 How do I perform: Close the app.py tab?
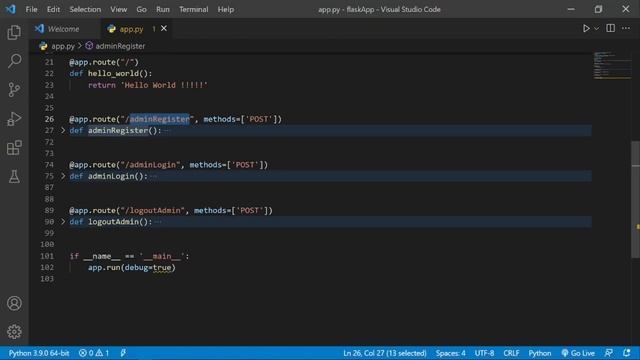pyautogui.click(x=164, y=29)
